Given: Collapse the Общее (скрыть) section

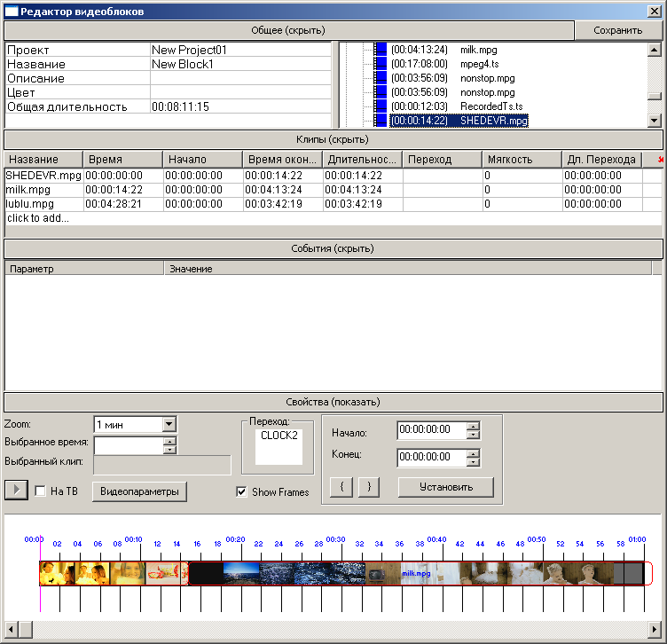Looking at the screenshot, I should point(288,30).
